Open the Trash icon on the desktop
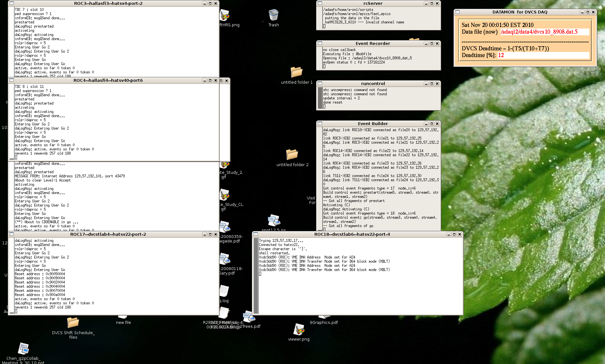This screenshot has width=605, height=364. [273, 15]
